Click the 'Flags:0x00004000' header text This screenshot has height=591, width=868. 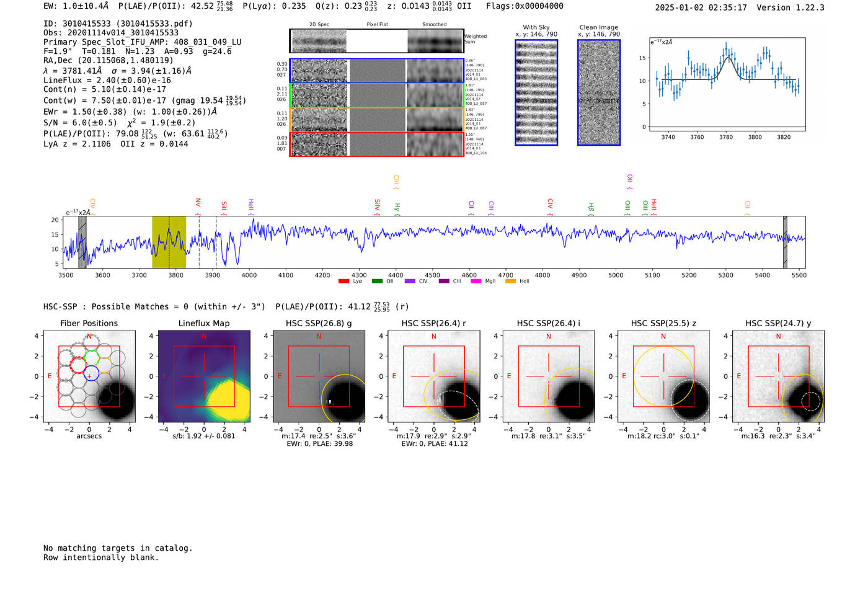tap(525, 6)
